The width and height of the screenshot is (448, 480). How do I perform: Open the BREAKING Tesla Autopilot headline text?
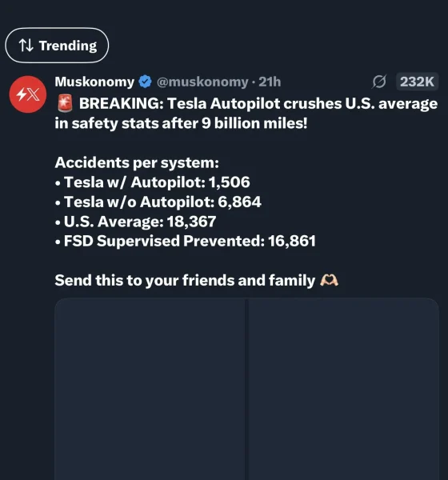[246, 114]
